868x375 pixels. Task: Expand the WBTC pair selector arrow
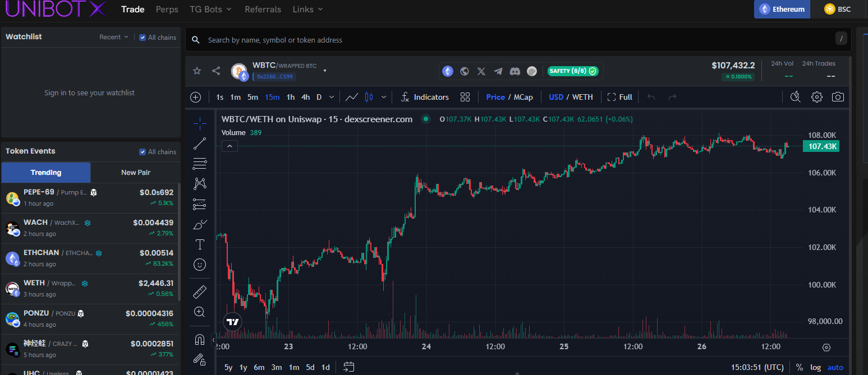pos(325,71)
